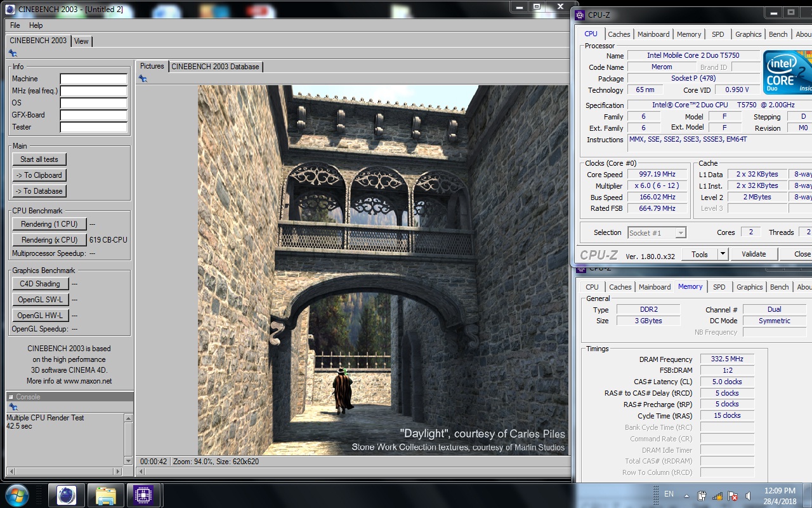Open Memory tab in top CPU-Z window

point(688,34)
